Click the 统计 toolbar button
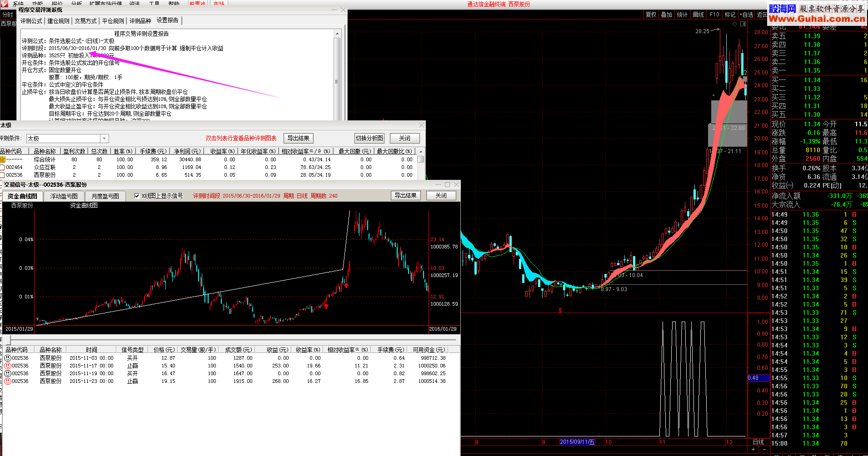 coord(682,15)
